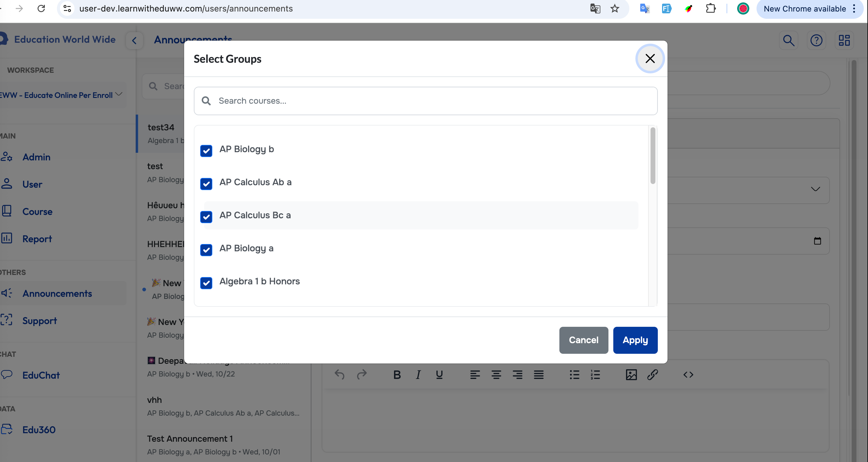The image size is (868, 462).
Task: Click the insert link icon
Action: point(653,375)
